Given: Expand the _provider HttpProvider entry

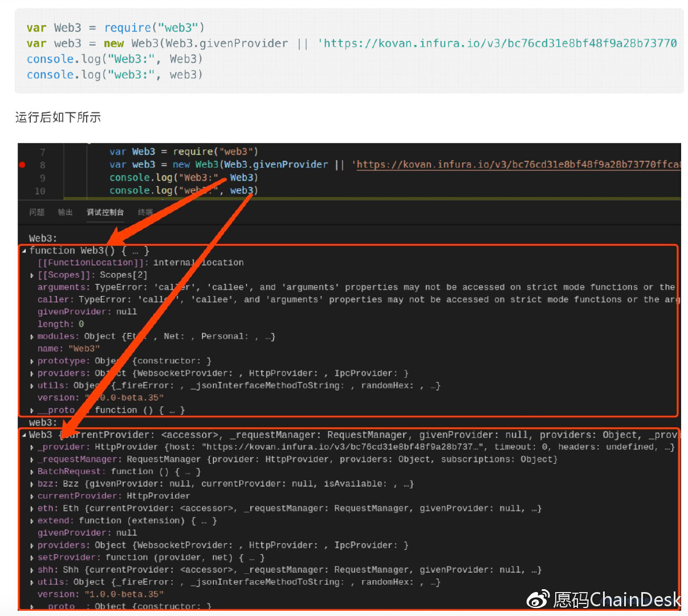Looking at the screenshot, I should pos(32,447).
